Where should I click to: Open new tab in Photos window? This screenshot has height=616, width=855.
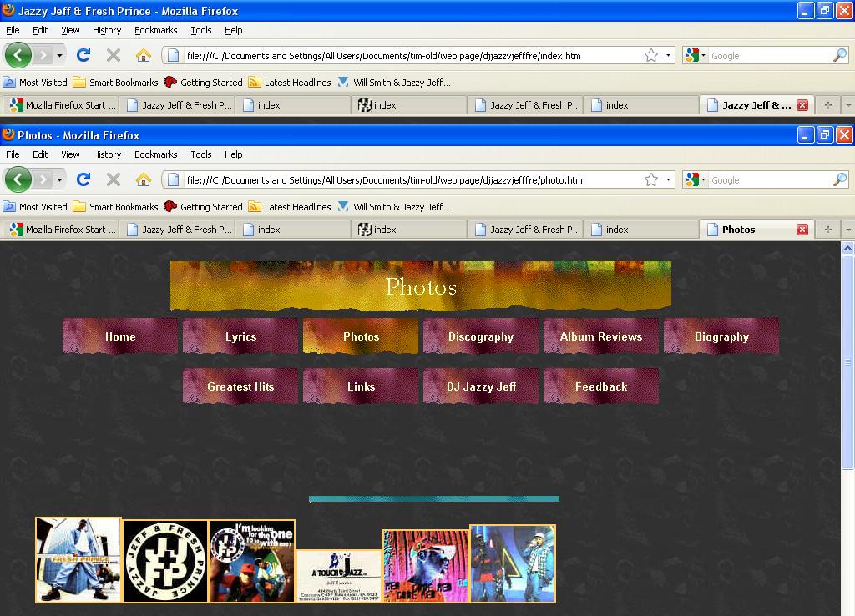coord(827,230)
